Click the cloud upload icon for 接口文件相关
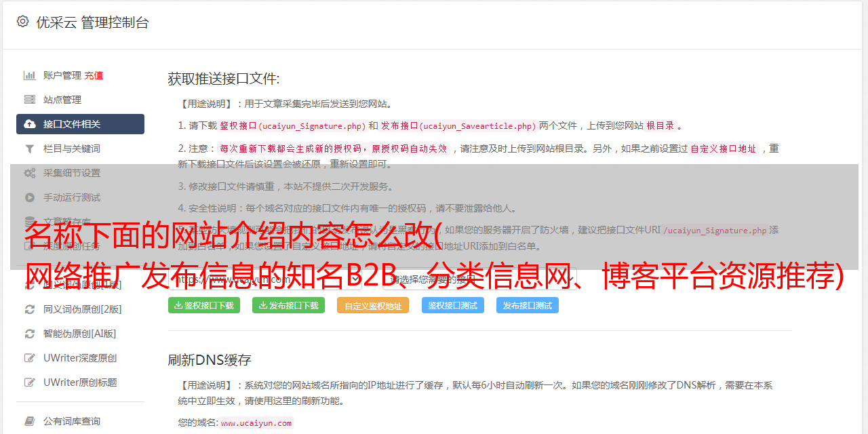Image resolution: width=868 pixels, height=434 pixels. pyautogui.click(x=30, y=124)
